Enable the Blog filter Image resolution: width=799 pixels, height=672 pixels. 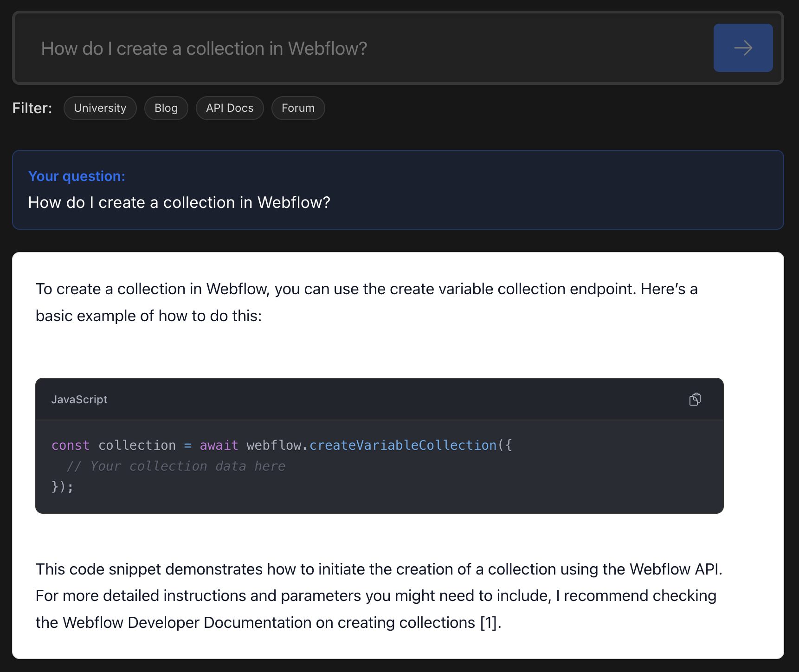(166, 108)
